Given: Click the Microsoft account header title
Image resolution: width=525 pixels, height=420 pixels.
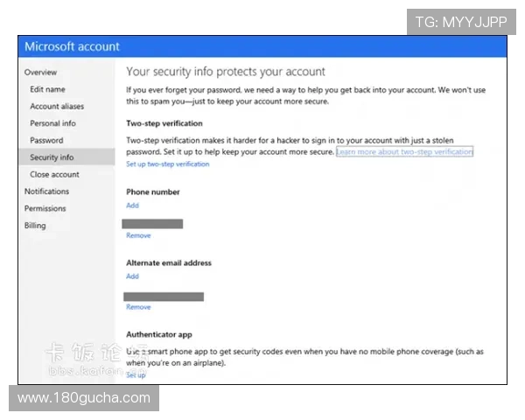Looking at the screenshot, I should click(72, 46).
